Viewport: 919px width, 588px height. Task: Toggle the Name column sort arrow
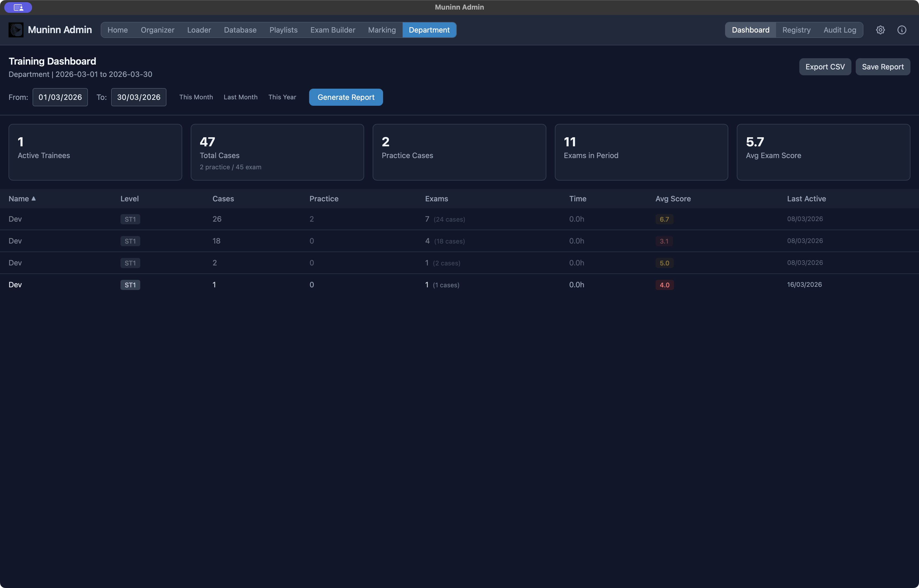(x=34, y=199)
